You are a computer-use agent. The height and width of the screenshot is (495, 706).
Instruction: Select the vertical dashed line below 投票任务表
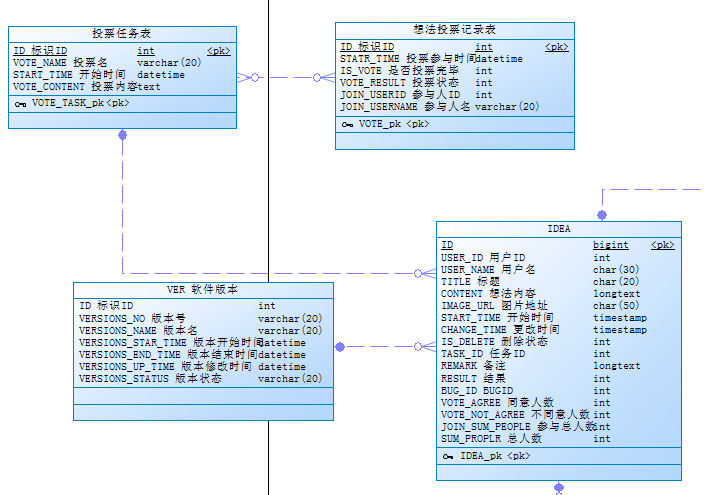(x=122, y=203)
